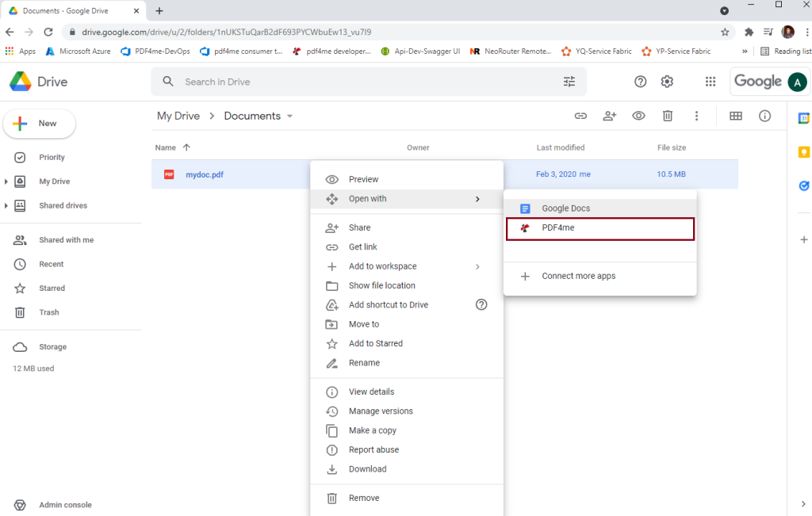The width and height of the screenshot is (812, 516).
Task: Open the Google apps grid
Action: click(710, 82)
